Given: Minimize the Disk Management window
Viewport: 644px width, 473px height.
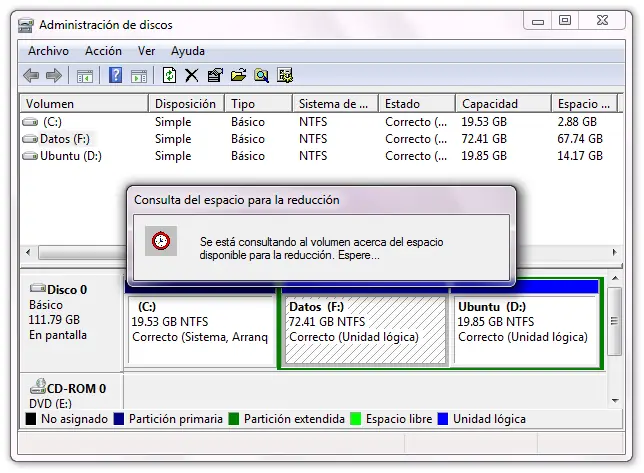Looking at the screenshot, I should [x=538, y=21].
